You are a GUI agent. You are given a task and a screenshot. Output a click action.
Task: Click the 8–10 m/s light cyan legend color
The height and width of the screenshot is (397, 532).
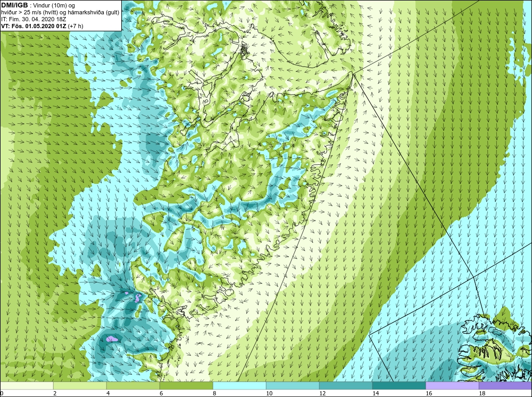(239, 386)
